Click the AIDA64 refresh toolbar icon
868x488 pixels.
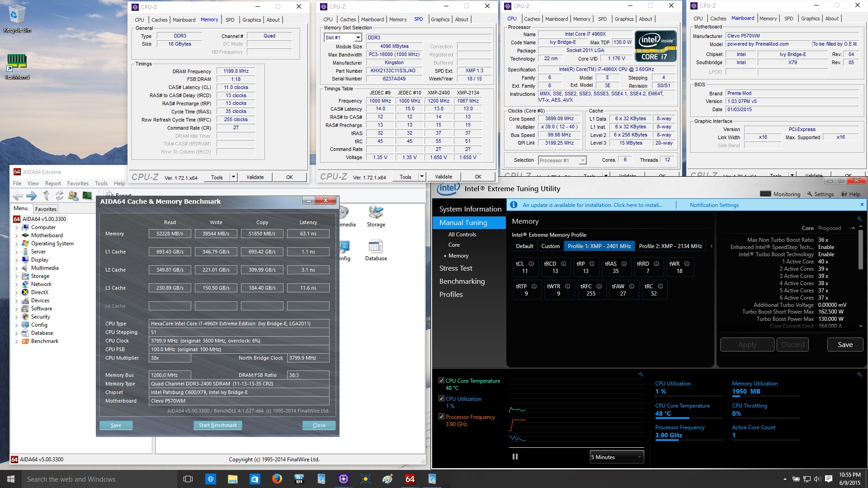pos(59,196)
